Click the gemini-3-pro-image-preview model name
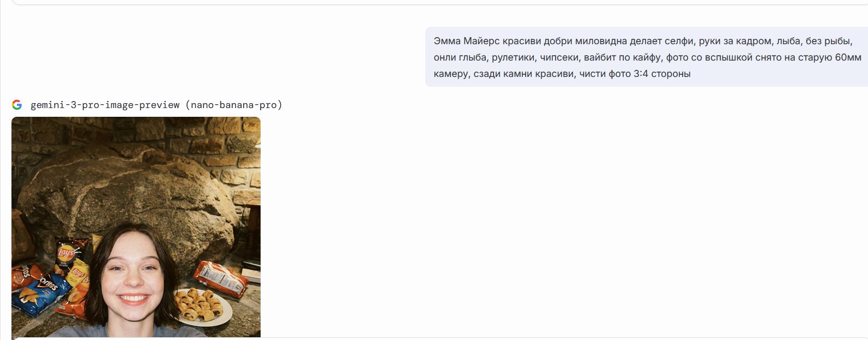This screenshot has height=340, width=868. pyautogui.click(x=105, y=105)
